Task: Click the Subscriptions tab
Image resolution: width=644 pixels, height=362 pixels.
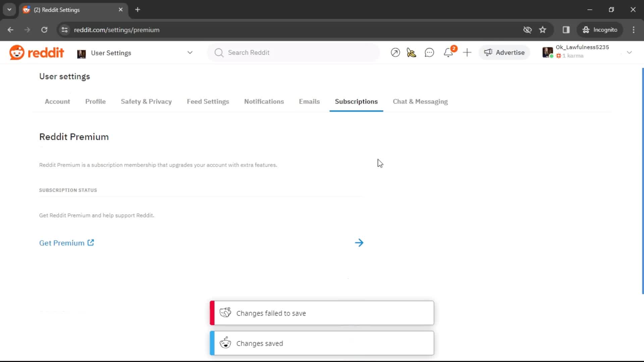Action: point(356,101)
